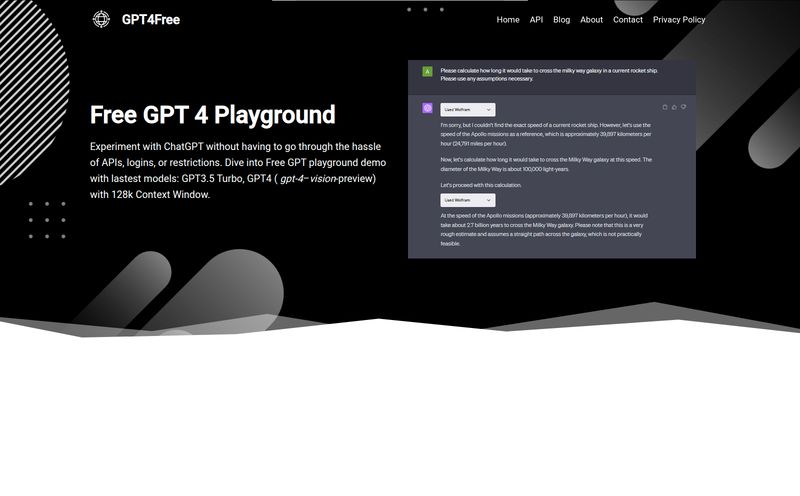
Task: Click the paragraph starting 'At the speed of'
Action: click(544, 230)
